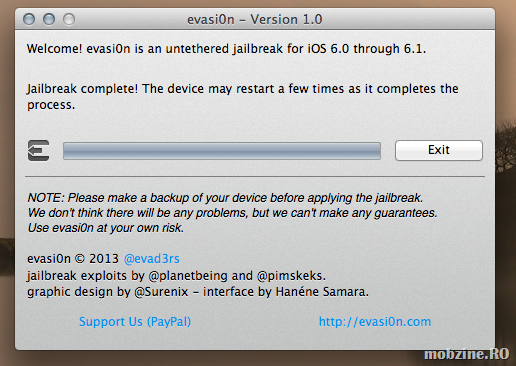Click the Hanéne Samara interface credit
The image size is (516, 366).
(320, 292)
